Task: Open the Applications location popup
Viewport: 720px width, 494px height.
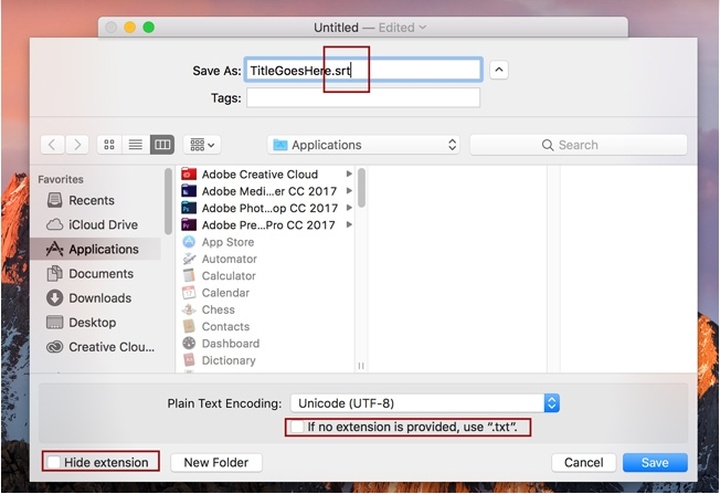Action: (363, 145)
